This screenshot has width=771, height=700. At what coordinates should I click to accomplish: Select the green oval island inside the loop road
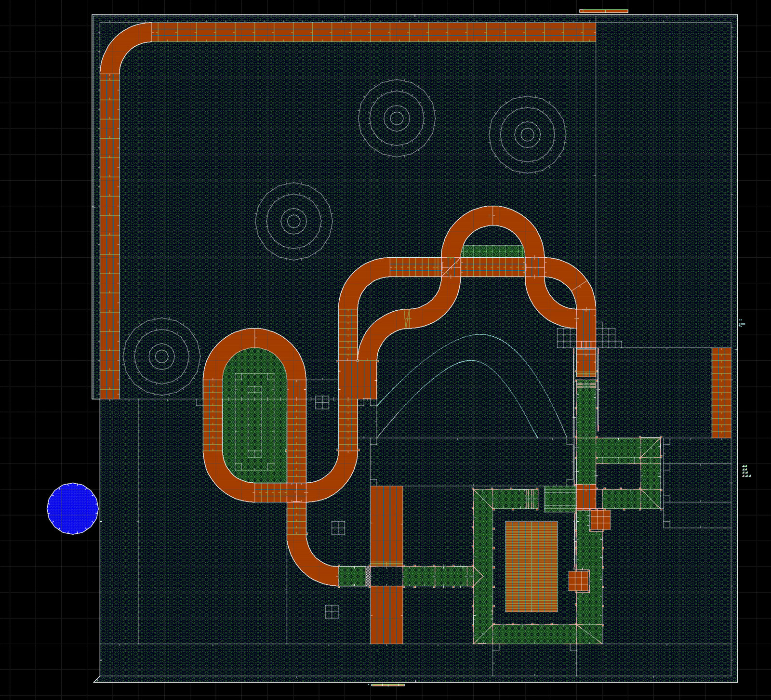click(254, 416)
